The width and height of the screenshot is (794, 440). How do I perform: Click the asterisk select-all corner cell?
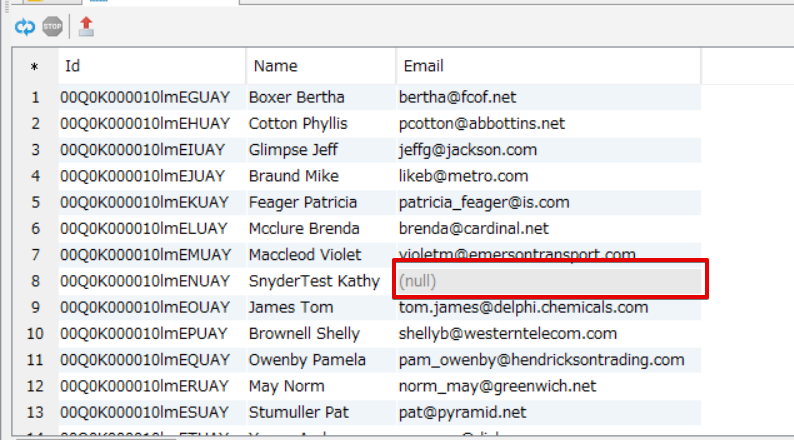pos(35,66)
